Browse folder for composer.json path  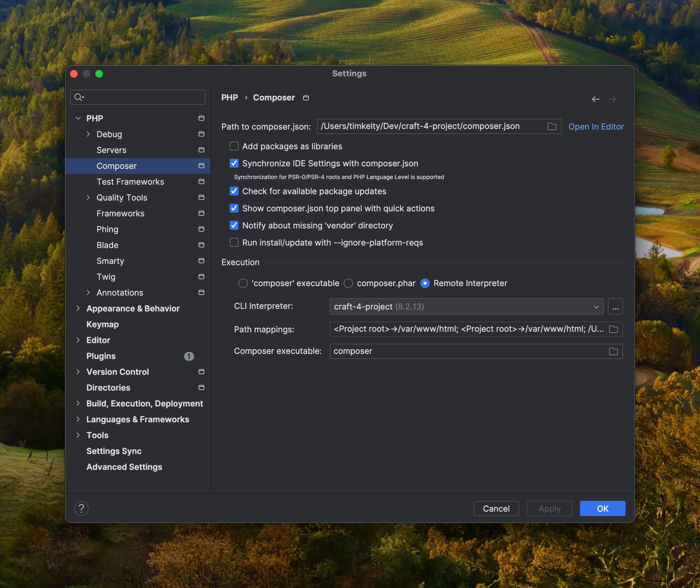pos(552,126)
